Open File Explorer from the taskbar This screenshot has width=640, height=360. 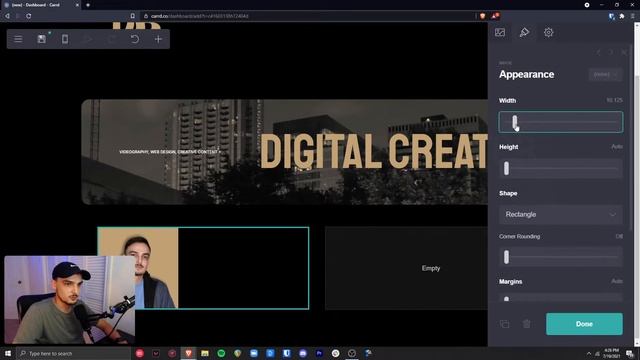(205, 353)
